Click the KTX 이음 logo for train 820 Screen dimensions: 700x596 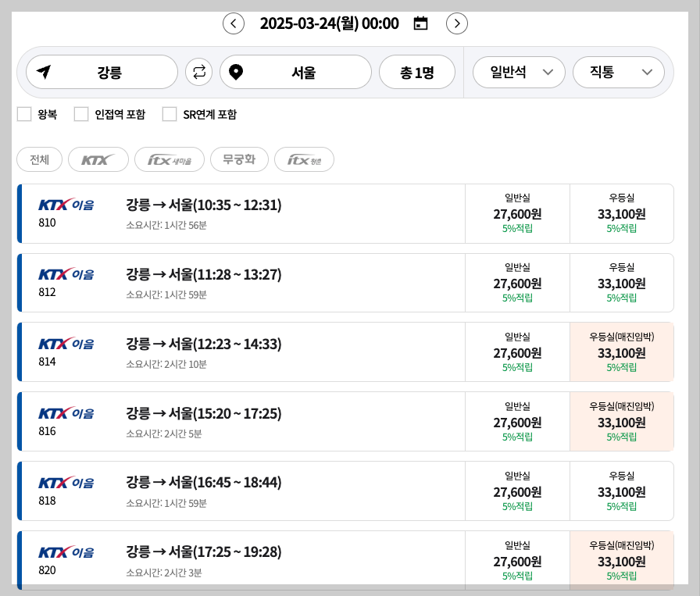tap(66, 552)
